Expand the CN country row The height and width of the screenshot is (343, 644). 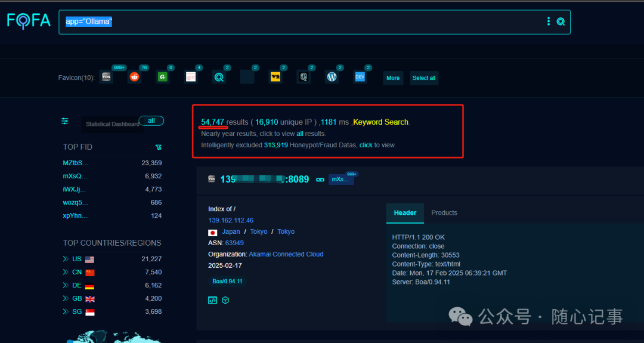(66, 272)
